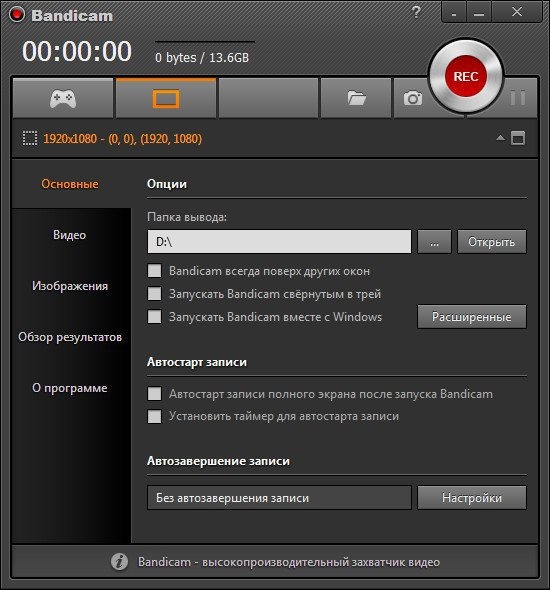The height and width of the screenshot is (590, 550).
Task: Click the dotted rectangle selection area icon
Action: click(x=30, y=138)
